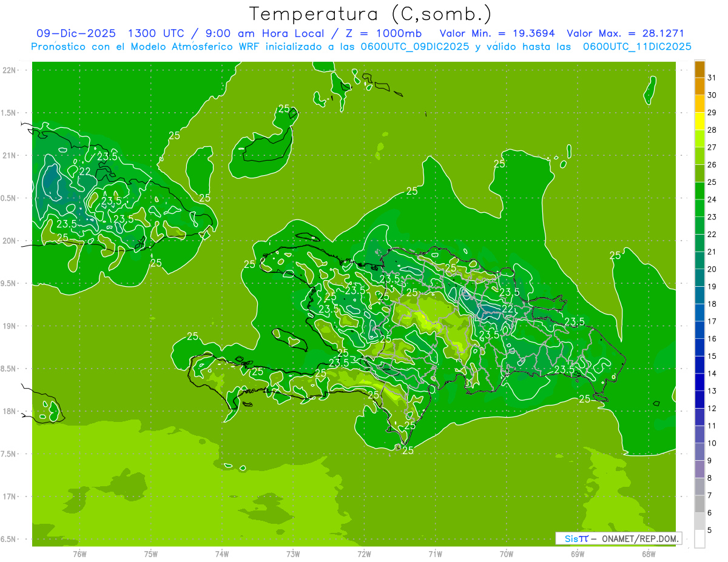Image resolution: width=728 pixels, height=562 pixels.
Task: Pick the yellow swatch between legend 28 and 29
Action: point(699,121)
